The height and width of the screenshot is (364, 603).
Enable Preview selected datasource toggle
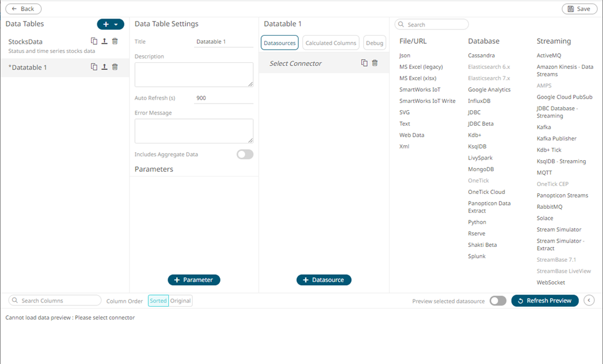(498, 301)
